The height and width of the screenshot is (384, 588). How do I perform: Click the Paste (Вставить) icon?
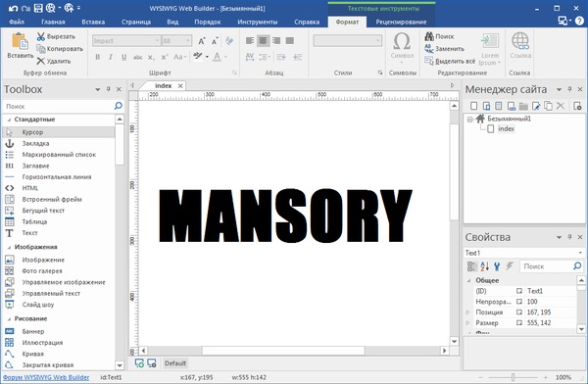(x=20, y=41)
